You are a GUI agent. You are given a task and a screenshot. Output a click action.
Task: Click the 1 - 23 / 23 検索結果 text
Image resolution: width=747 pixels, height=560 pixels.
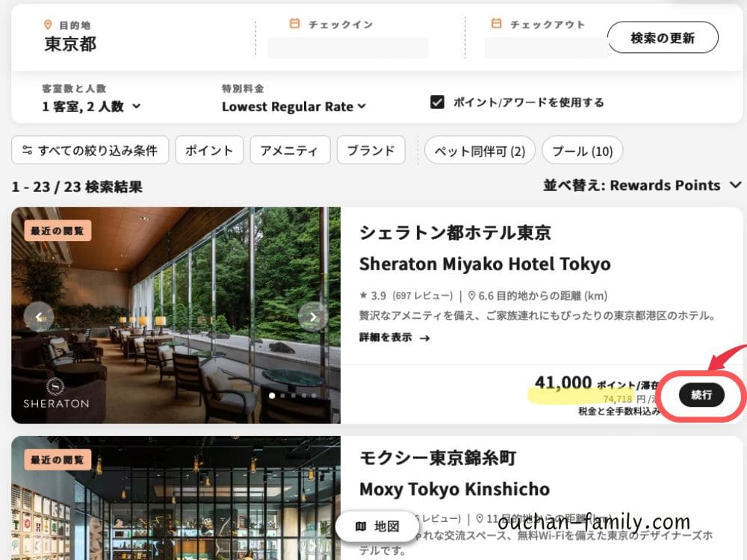coord(77,187)
